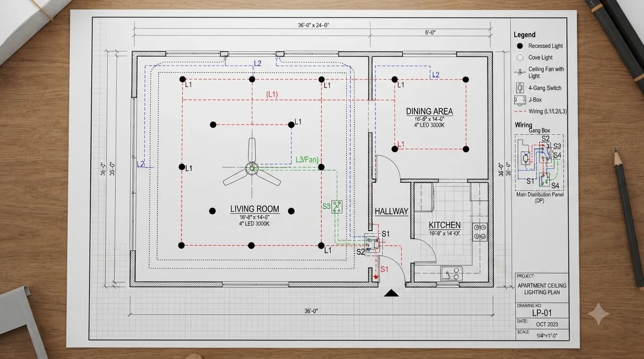The height and width of the screenshot is (359, 644).
Task: Click the Main Distribution Panel (DP) caption
Action: point(539,197)
